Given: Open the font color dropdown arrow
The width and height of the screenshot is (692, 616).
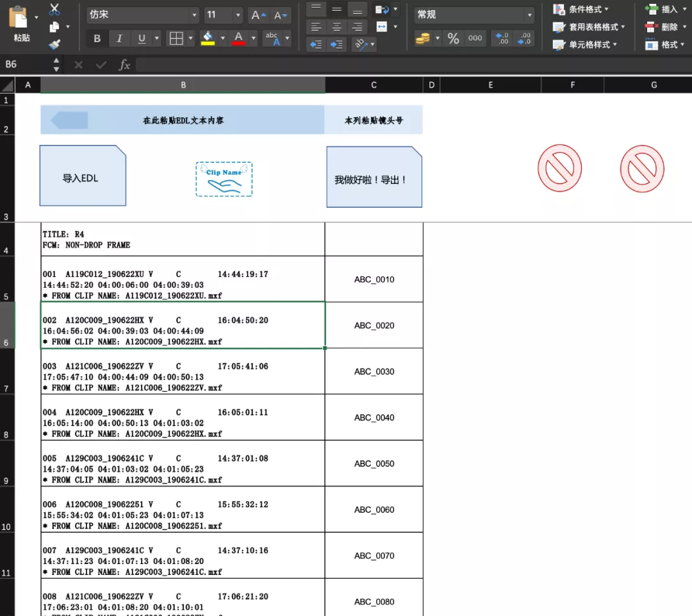Looking at the screenshot, I should point(253,38).
